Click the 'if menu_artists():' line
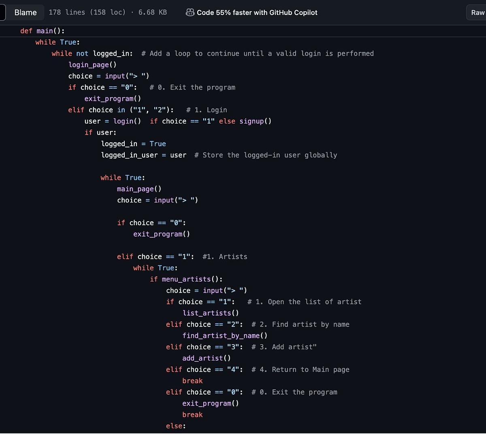The height and width of the screenshot is (448, 486). tap(186, 279)
